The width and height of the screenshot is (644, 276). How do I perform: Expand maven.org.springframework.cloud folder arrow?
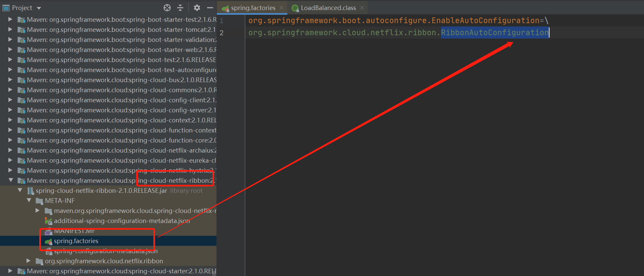click(38, 211)
